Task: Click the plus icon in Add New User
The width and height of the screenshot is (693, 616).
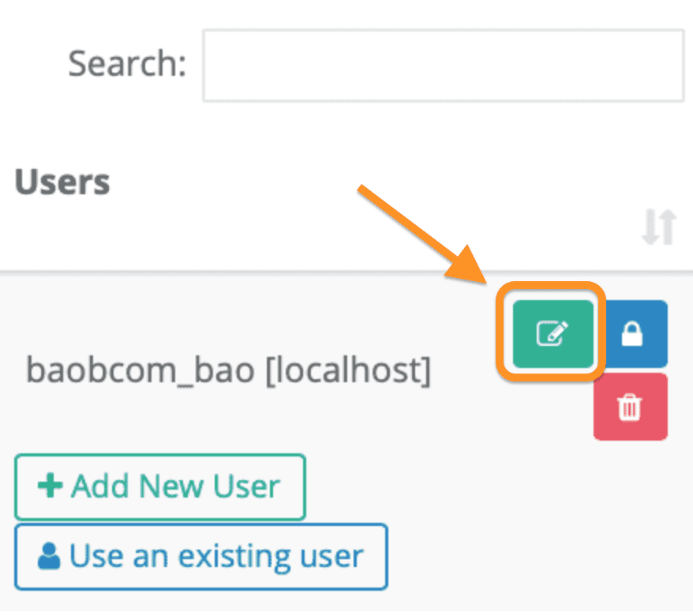Action: 51,486
